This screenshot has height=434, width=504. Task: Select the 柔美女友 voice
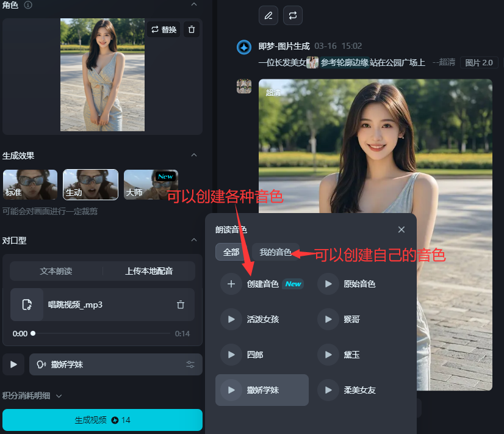pos(359,390)
